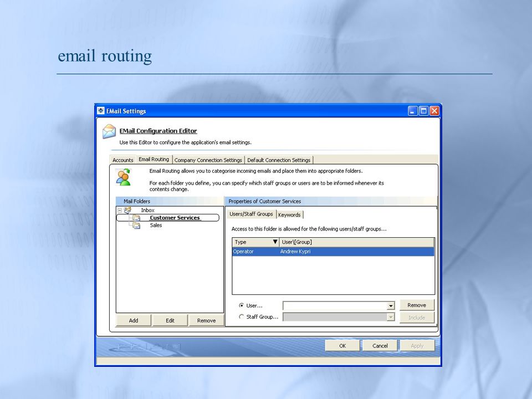The image size is (532, 399).
Task: Click the Cancel button
Action: [380, 346]
